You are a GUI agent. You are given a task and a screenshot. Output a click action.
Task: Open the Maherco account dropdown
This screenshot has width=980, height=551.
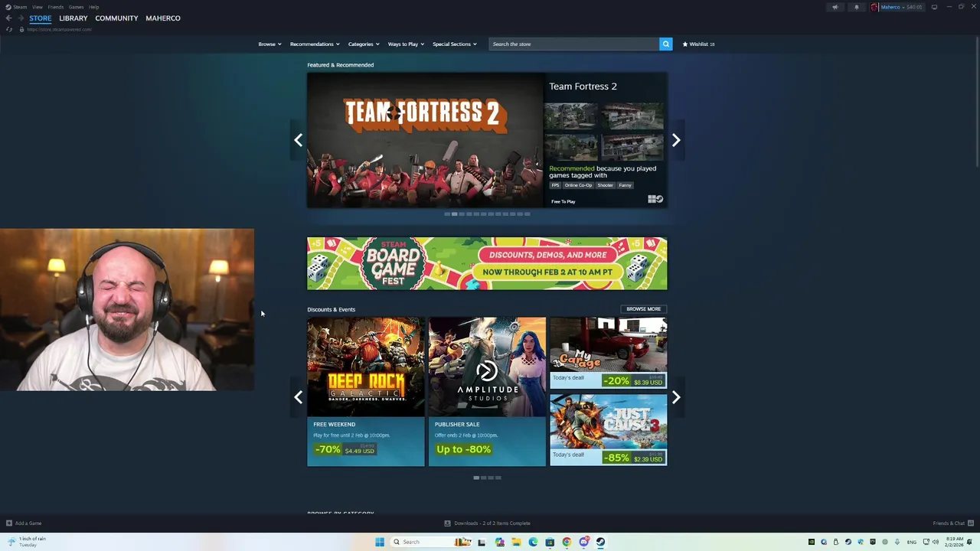[898, 7]
